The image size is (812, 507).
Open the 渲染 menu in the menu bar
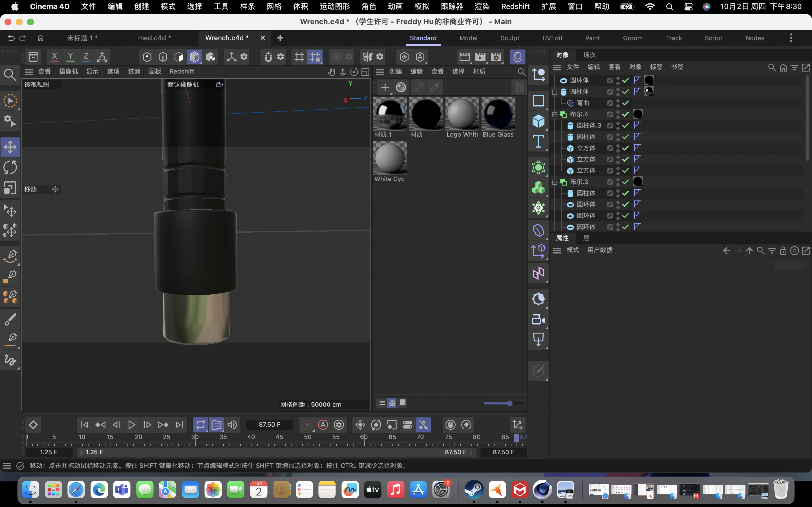(x=482, y=6)
